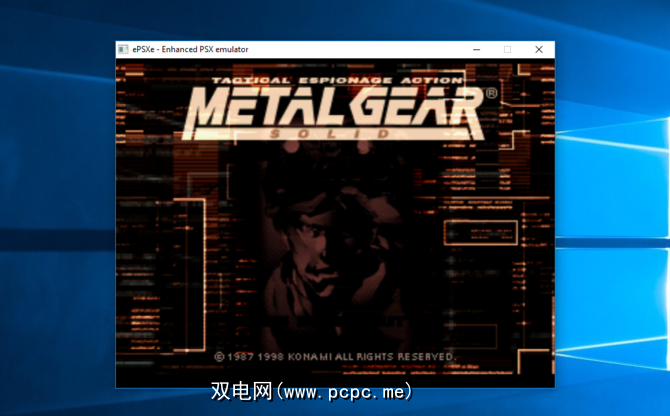Click the 'TACTICAL ESPIONAGE ACTION' tagline text
The image size is (670, 416).
pos(337,80)
